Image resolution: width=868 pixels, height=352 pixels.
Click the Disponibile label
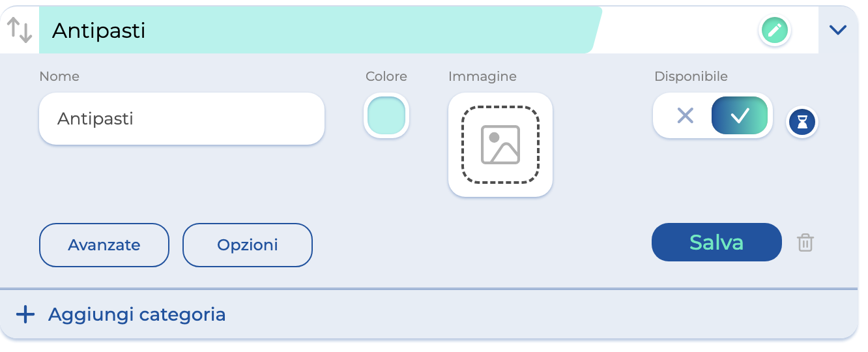691,76
